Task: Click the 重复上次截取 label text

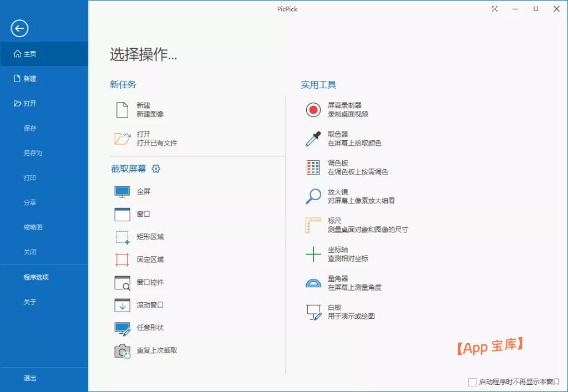Action: [x=157, y=350]
